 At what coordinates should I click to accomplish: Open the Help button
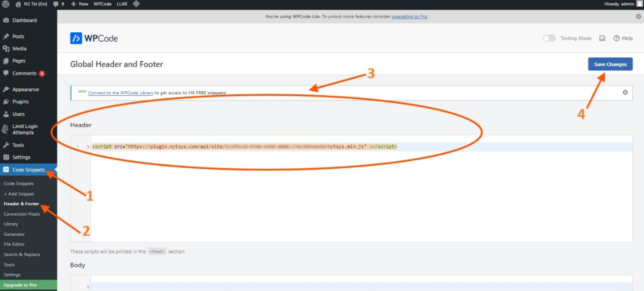(623, 39)
